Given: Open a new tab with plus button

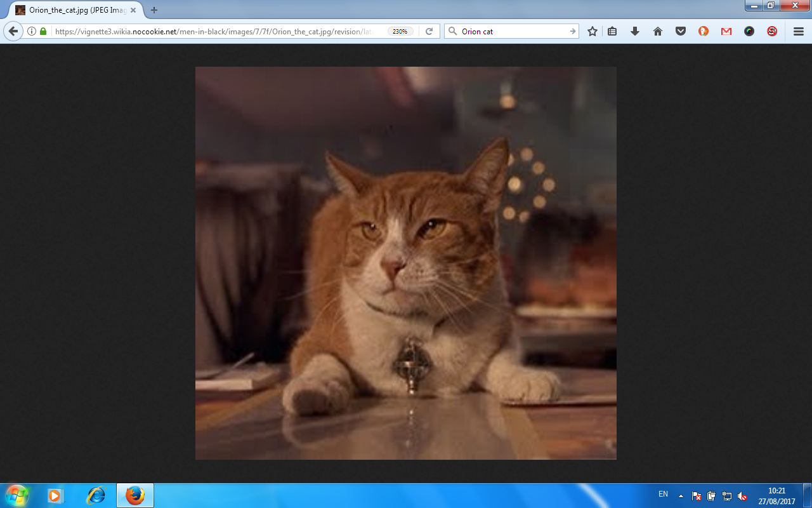Looking at the screenshot, I should point(154,10).
